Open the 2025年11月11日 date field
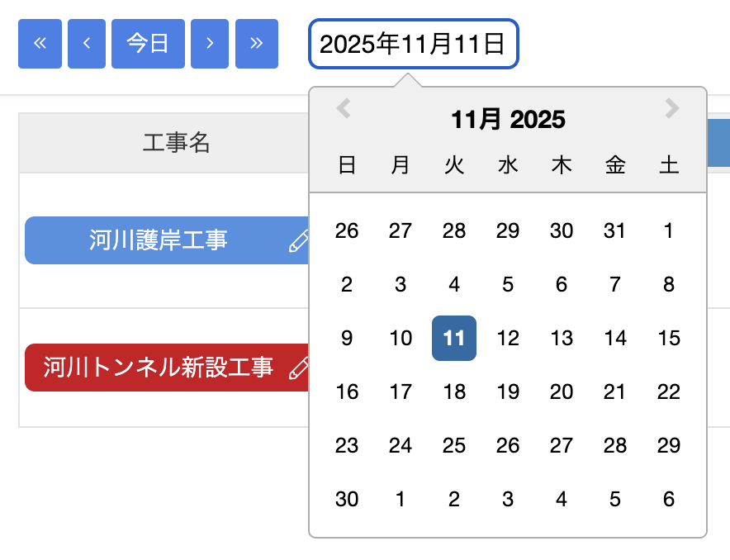The height and width of the screenshot is (560, 730). coord(414,44)
